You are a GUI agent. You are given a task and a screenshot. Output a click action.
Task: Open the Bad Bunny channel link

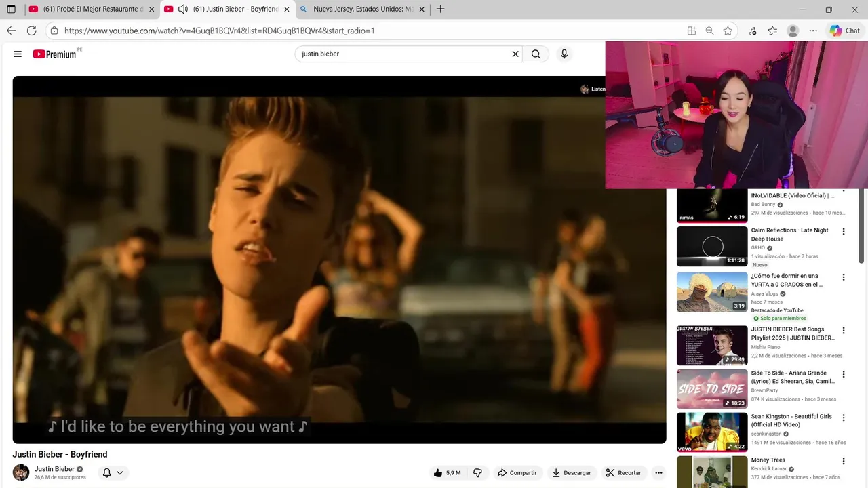(x=763, y=205)
